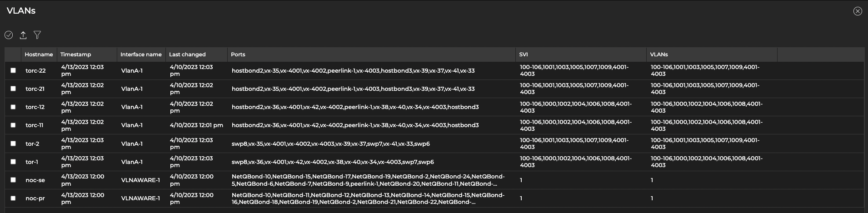Sort by Last changed column

pyautogui.click(x=187, y=54)
